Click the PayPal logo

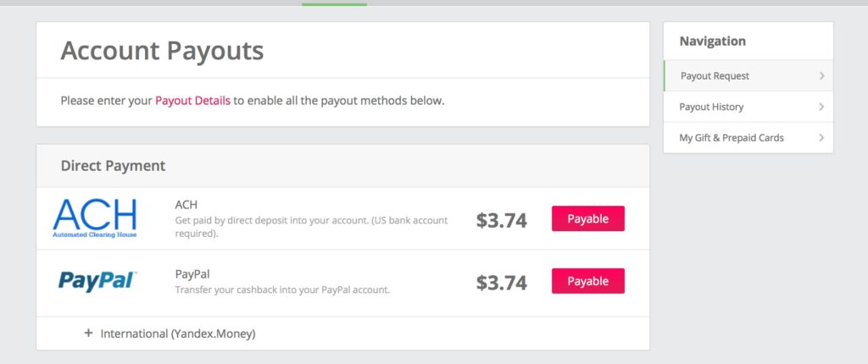click(x=97, y=281)
